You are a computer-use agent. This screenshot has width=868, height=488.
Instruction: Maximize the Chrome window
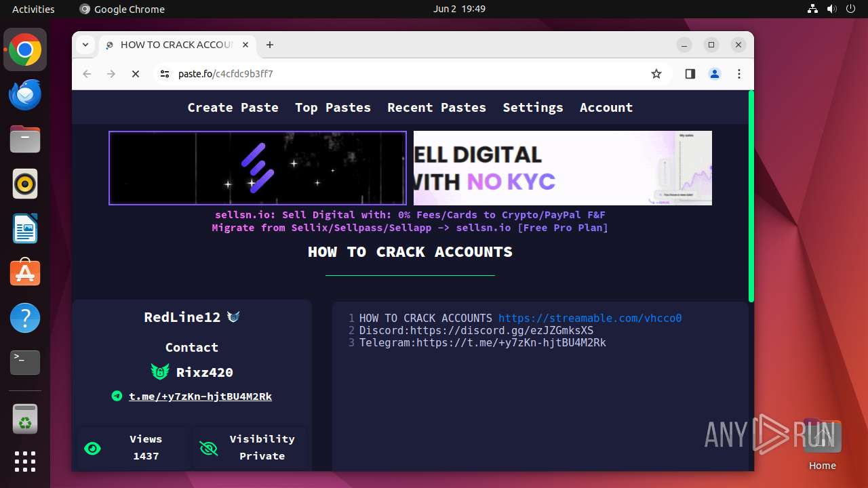[x=711, y=45]
